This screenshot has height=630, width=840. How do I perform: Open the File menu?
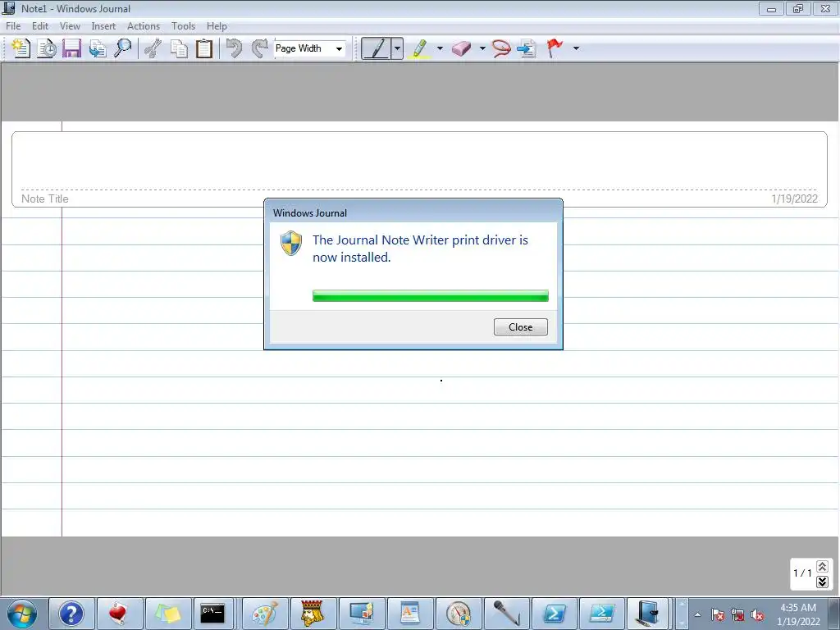click(13, 25)
